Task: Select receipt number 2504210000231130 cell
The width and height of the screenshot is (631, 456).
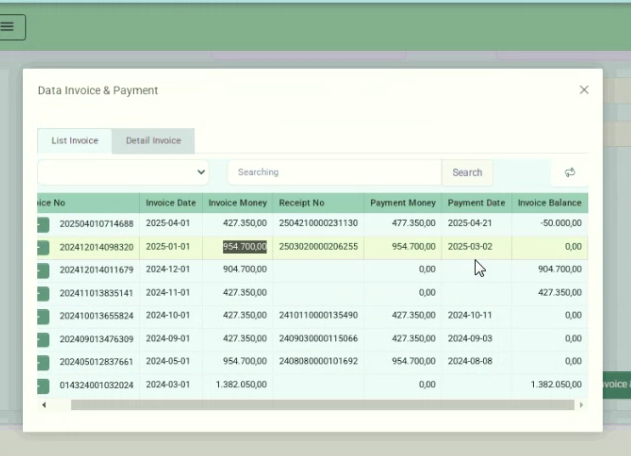Action: (317, 223)
